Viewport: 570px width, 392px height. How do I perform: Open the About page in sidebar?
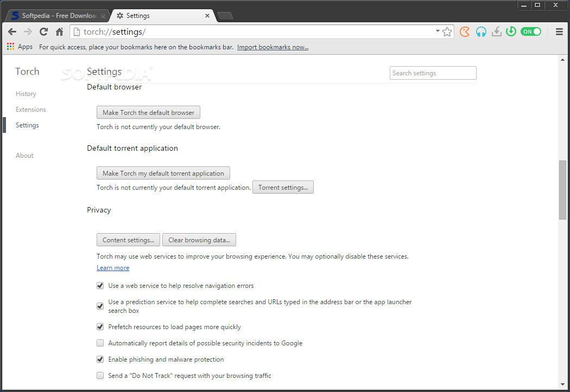24,156
